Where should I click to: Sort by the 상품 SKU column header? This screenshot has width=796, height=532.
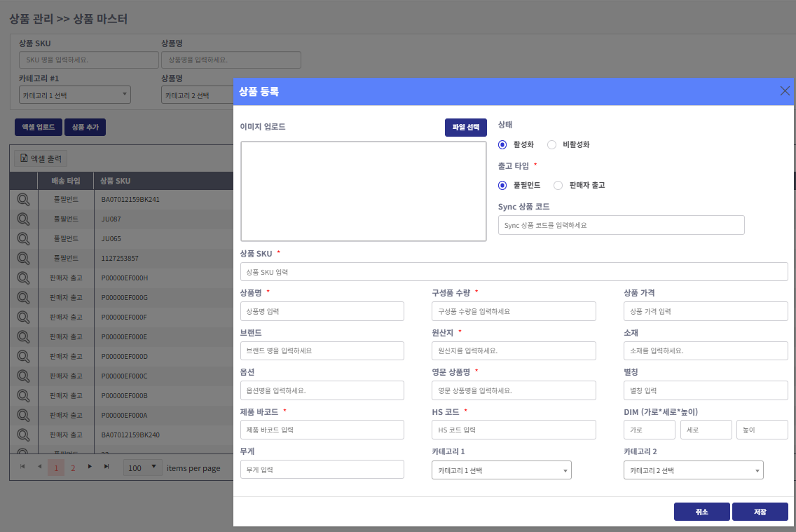[x=116, y=181]
